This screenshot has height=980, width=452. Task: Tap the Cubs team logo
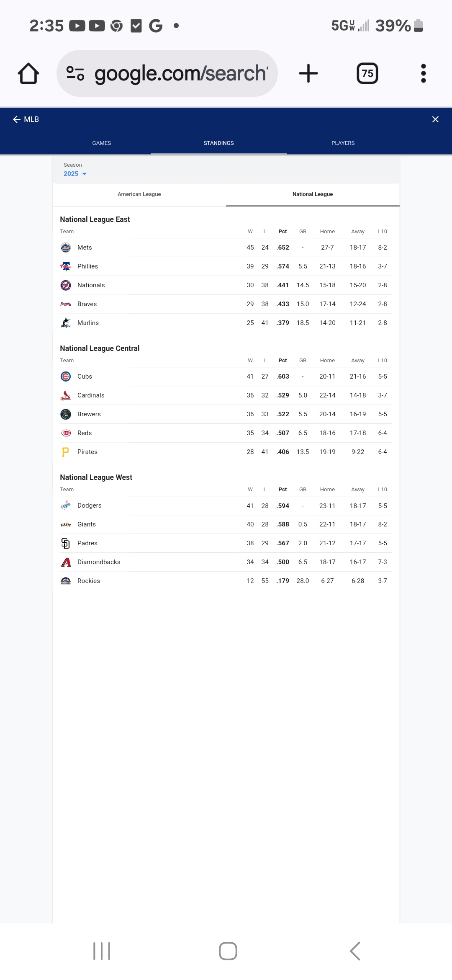point(66,377)
